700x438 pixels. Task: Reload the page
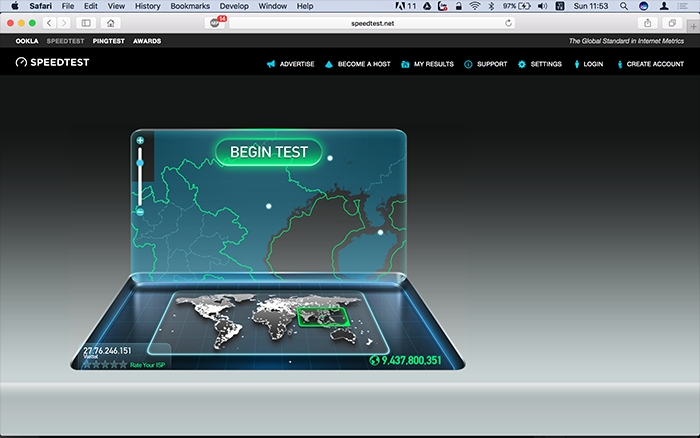[x=508, y=23]
